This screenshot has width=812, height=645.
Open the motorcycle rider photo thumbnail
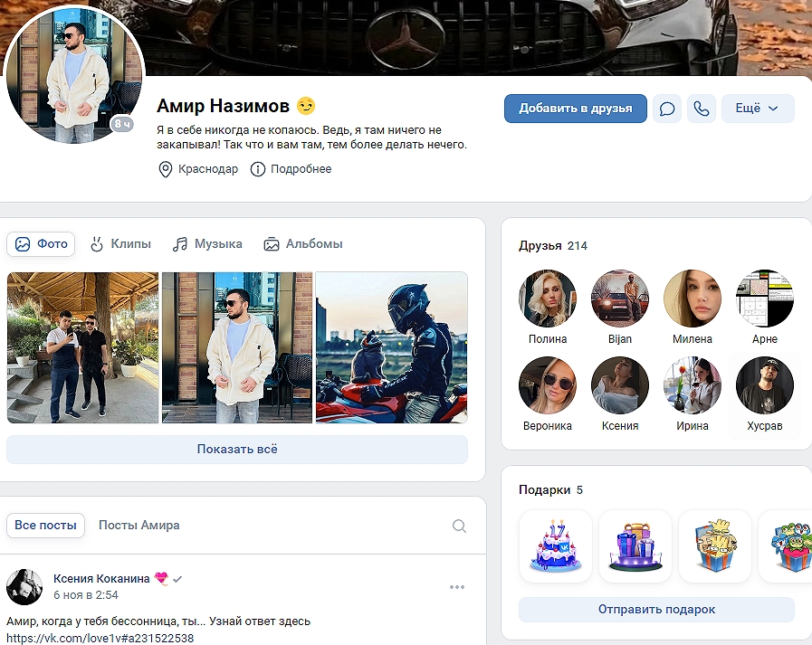pos(391,347)
